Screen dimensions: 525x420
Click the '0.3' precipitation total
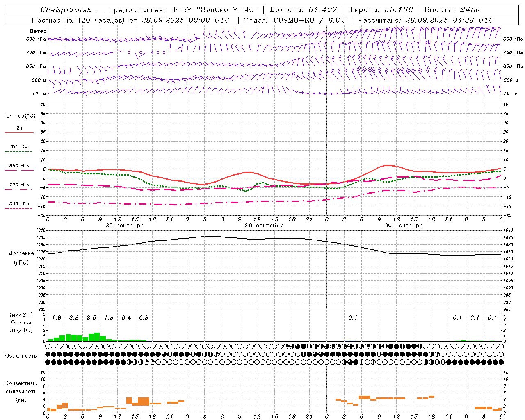point(144,318)
